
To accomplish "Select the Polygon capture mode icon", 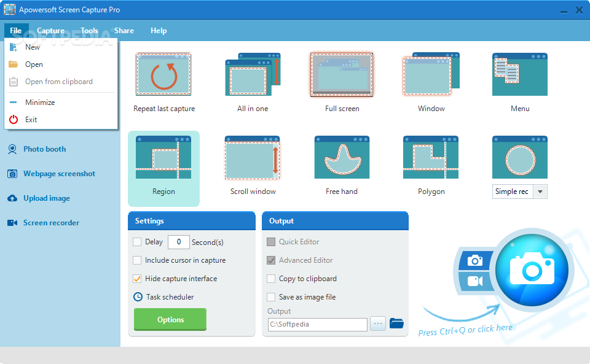I will click(x=431, y=157).
